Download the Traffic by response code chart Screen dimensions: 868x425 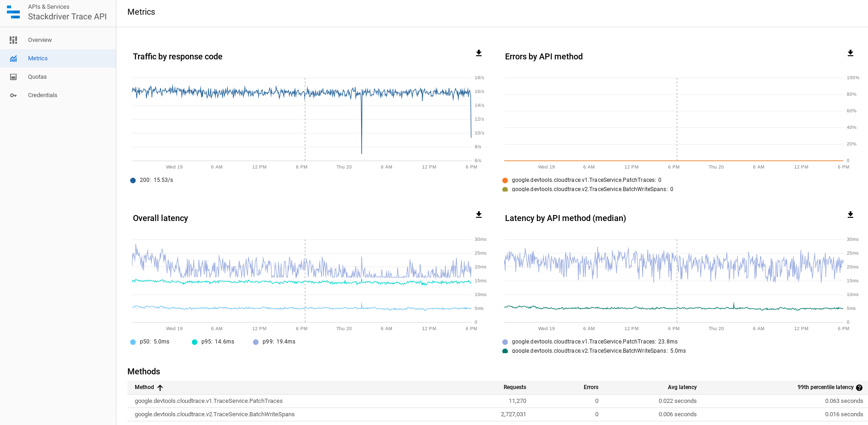[479, 53]
